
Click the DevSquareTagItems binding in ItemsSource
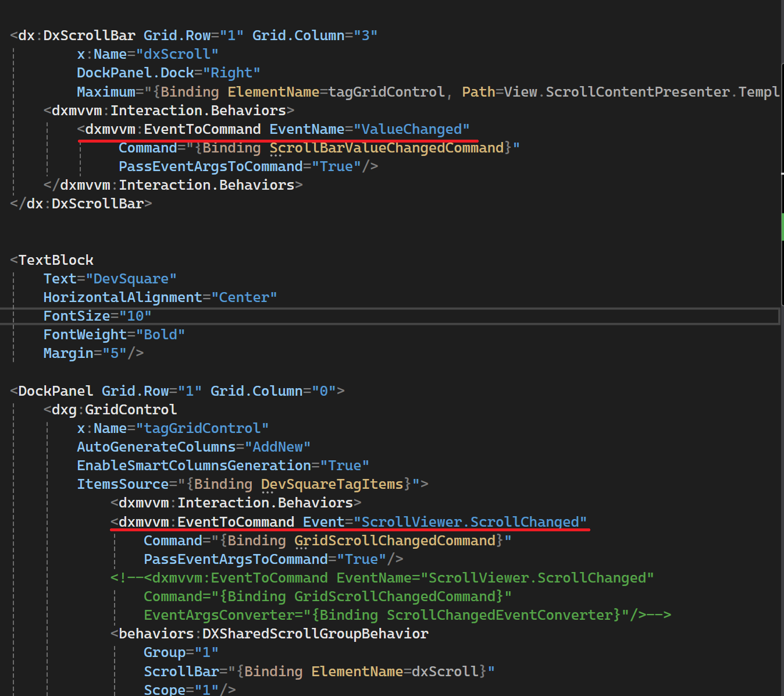pos(332,484)
